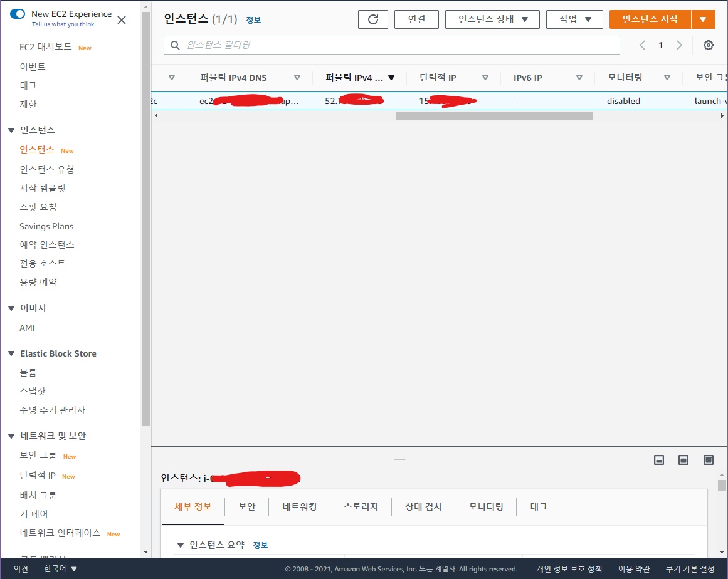
Task: Open 탄력적 IP in sidebar
Action: (38, 476)
